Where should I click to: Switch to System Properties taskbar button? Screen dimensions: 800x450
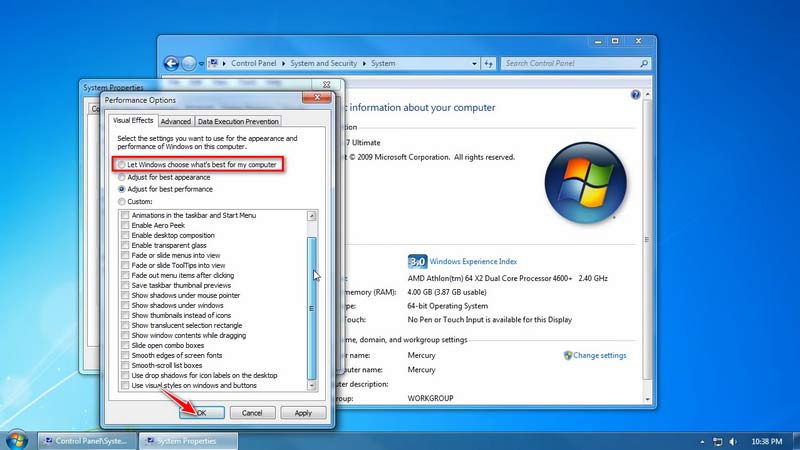[188, 441]
